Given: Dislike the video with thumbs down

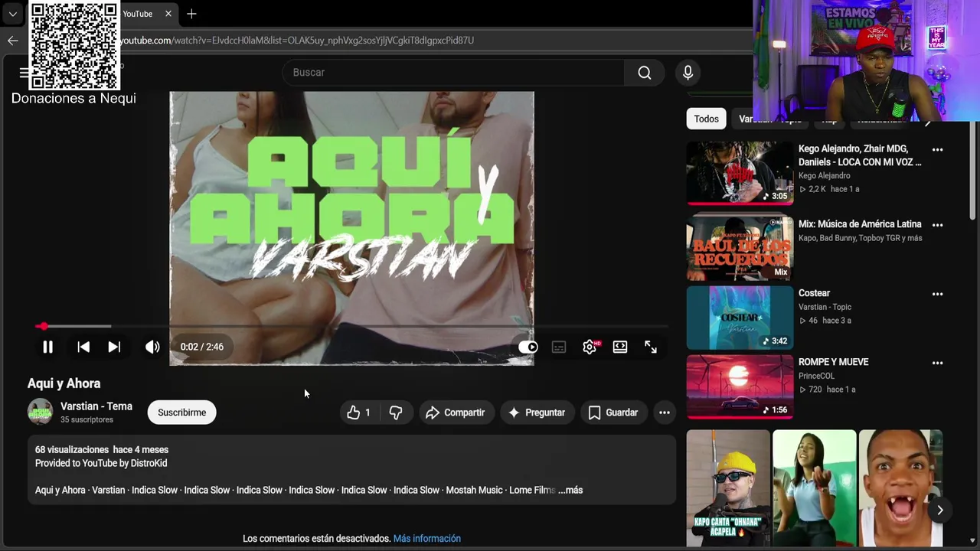Looking at the screenshot, I should coord(396,412).
